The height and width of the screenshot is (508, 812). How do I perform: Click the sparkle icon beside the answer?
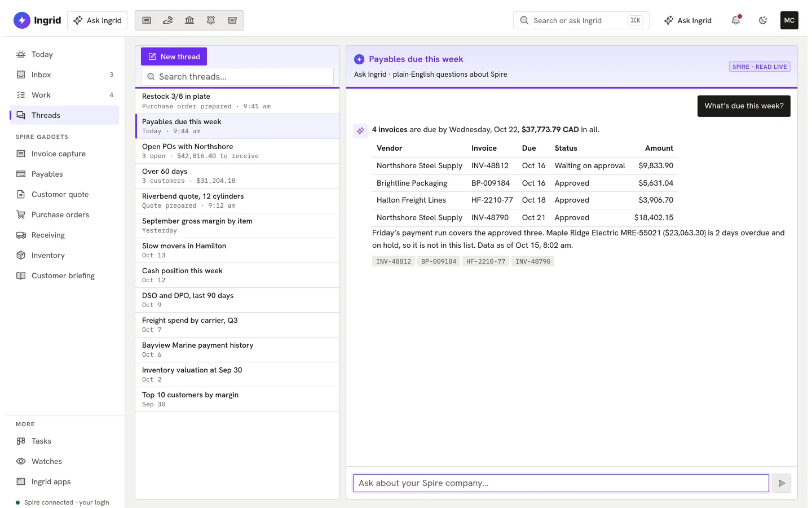point(360,131)
